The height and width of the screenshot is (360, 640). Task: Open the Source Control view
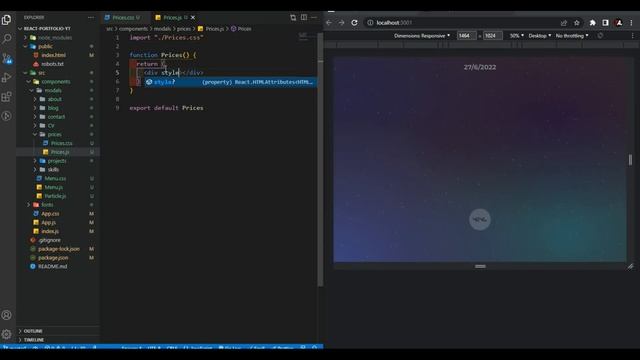(x=7, y=58)
